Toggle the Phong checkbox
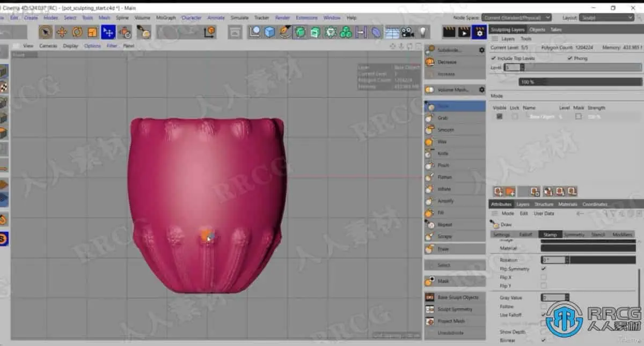 coord(569,58)
